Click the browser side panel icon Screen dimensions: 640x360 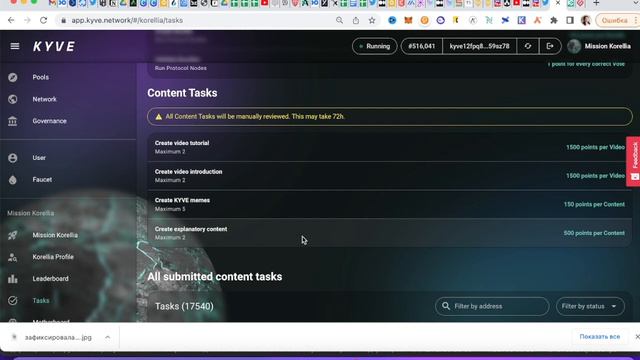[x=570, y=20]
